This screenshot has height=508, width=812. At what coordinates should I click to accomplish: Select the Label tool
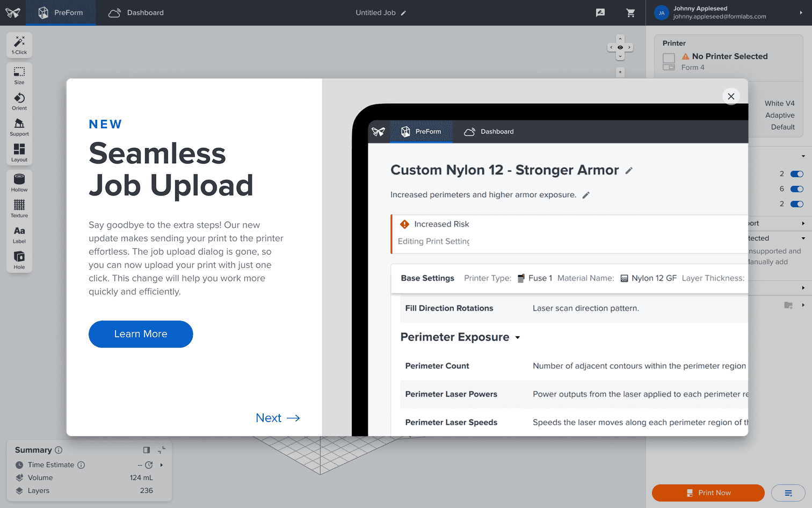(19, 234)
